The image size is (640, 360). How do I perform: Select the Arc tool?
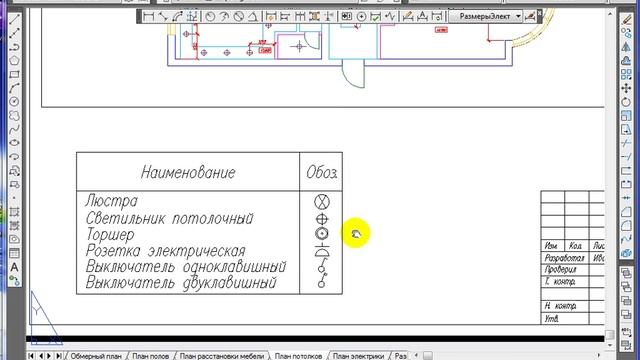14,88
